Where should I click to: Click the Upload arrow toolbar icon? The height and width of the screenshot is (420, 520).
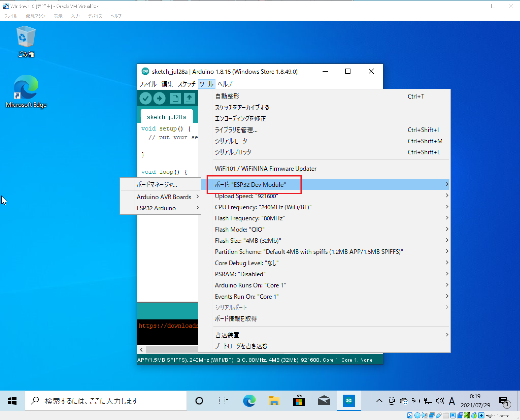[159, 98]
